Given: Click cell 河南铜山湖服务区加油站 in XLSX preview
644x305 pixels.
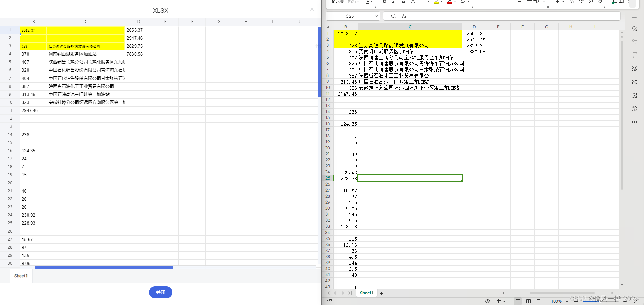Looking at the screenshot, I should pyautogui.click(x=86, y=54).
